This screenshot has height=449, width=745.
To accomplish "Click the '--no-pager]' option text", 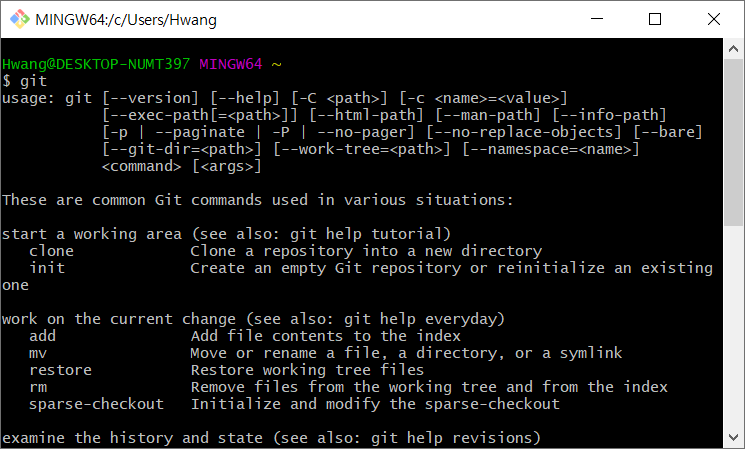I will pyautogui.click(x=366, y=132).
